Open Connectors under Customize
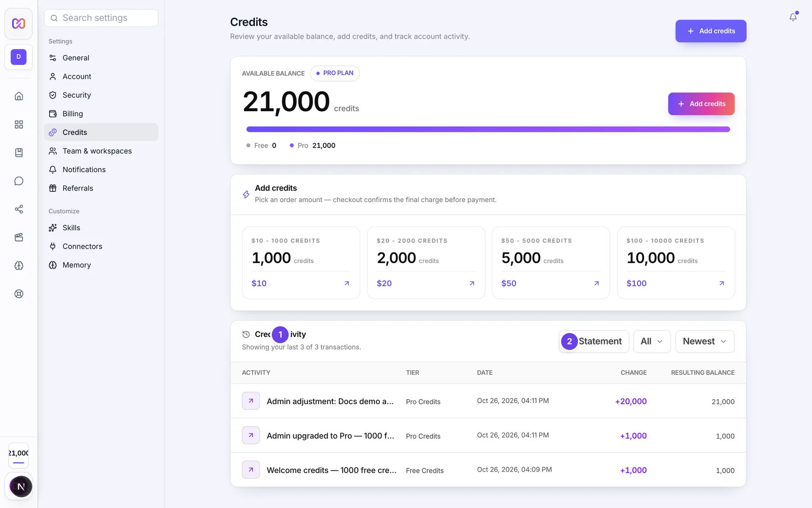The width and height of the screenshot is (812, 508). pos(101,246)
